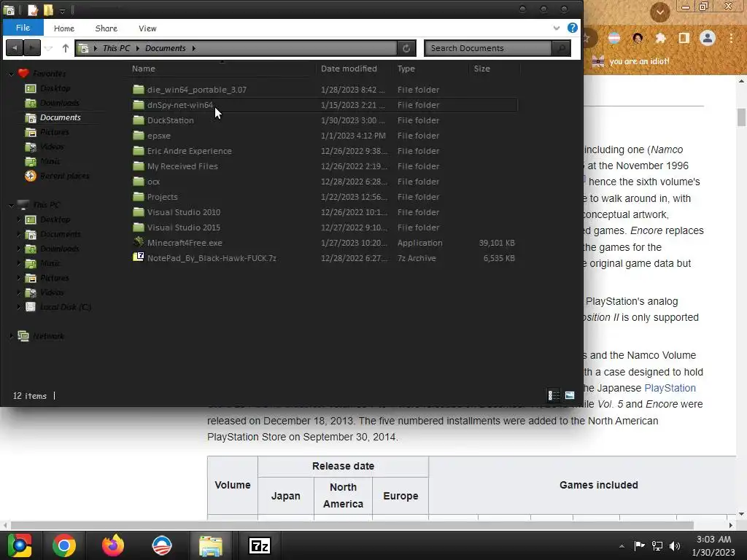Collapse the This PC tree group

tap(11, 205)
